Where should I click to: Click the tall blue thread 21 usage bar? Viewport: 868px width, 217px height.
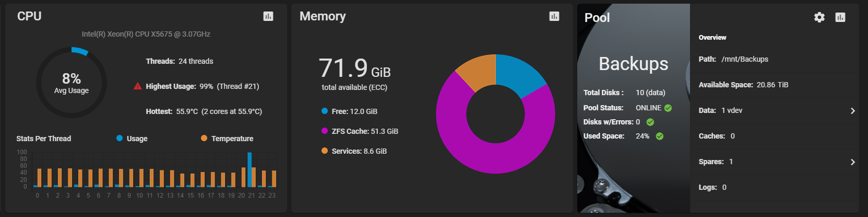coord(249,170)
